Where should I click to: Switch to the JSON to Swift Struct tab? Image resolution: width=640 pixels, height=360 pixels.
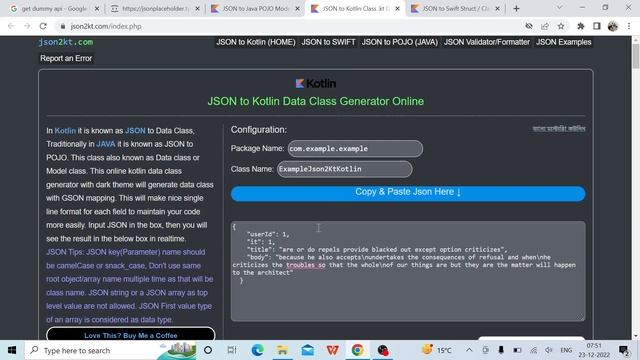tap(456, 8)
